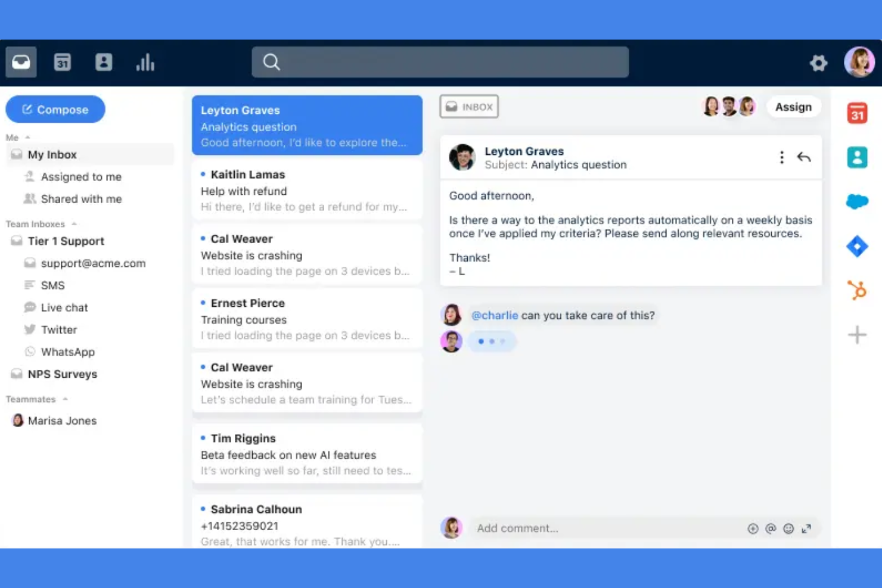Viewport: 882px width, 588px height.
Task: Attach a file to the comment
Action: click(x=753, y=528)
